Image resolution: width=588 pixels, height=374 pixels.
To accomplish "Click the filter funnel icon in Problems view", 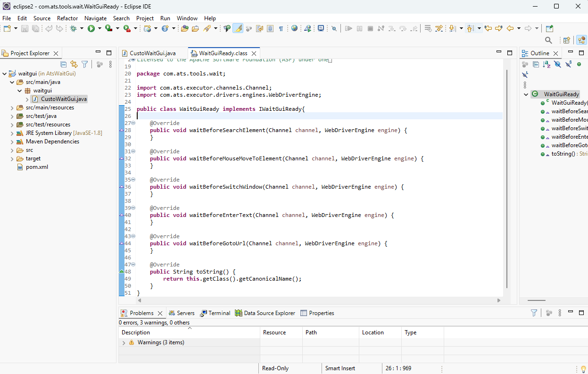I will [534, 313].
